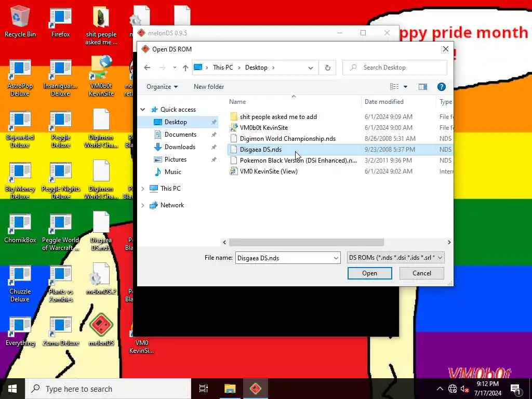Open Insaniquarium Deluxe desktop shortcut
Image resolution: width=532 pixels, height=399 pixels.
pyautogui.click(x=60, y=78)
